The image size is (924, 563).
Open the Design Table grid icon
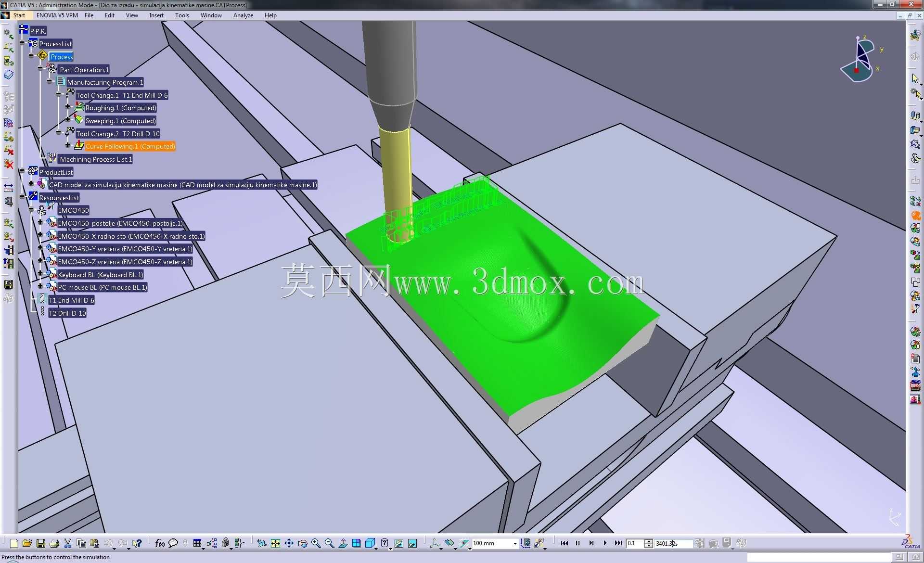point(197,543)
